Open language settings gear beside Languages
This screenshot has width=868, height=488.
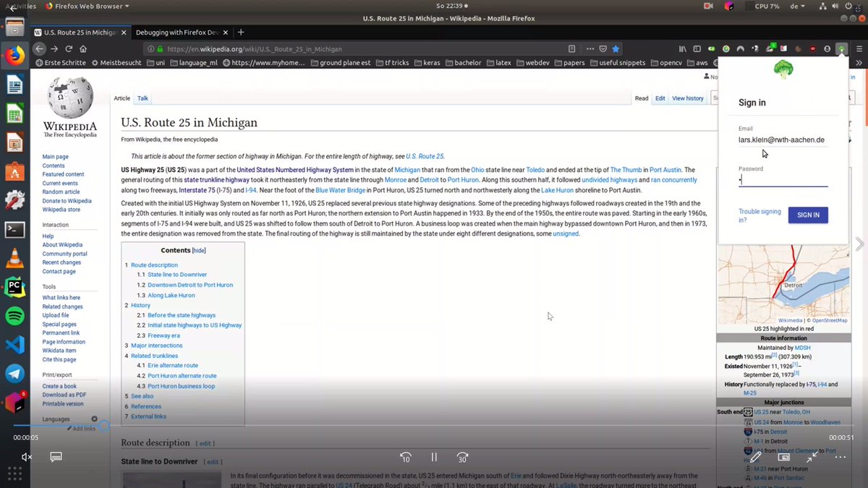[94, 419]
